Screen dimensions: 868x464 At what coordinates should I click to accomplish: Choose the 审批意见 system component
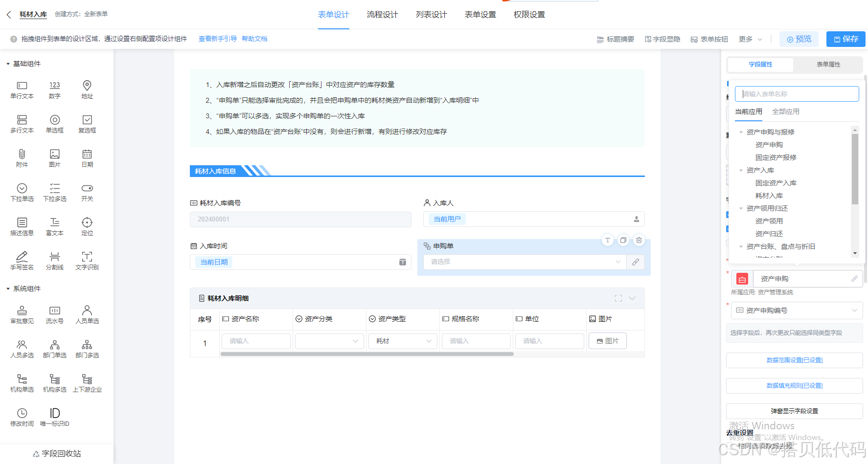[x=22, y=315]
